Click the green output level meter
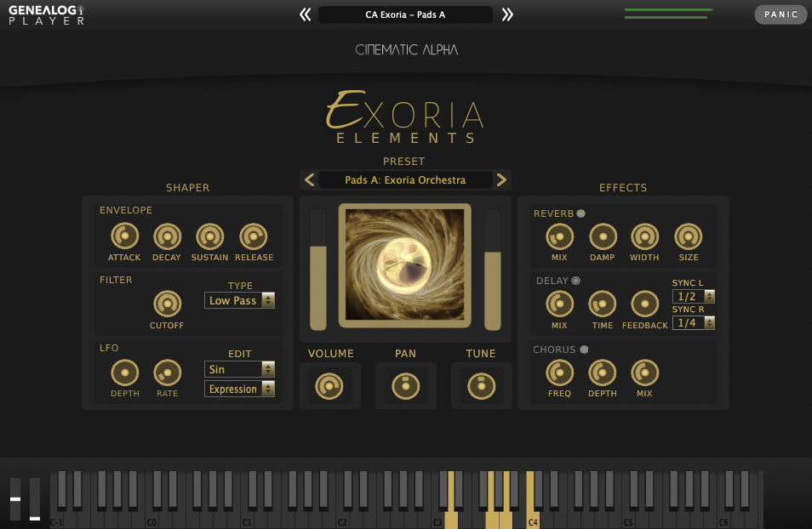This screenshot has width=812, height=529. [668, 14]
